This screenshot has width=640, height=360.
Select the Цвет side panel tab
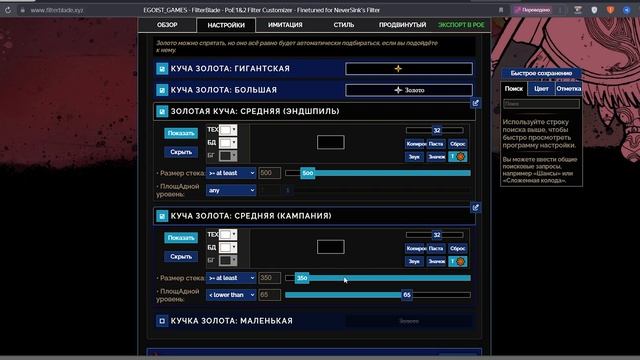tap(541, 89)
